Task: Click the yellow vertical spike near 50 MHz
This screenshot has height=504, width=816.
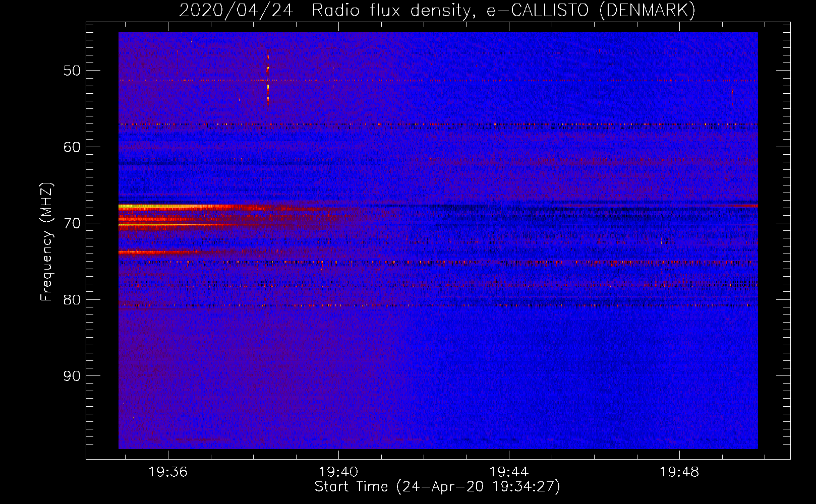Action: click(x=268, y=78)
